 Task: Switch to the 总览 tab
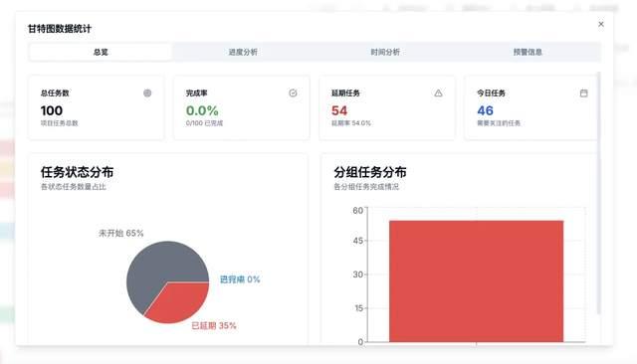(x=101, y=52)
